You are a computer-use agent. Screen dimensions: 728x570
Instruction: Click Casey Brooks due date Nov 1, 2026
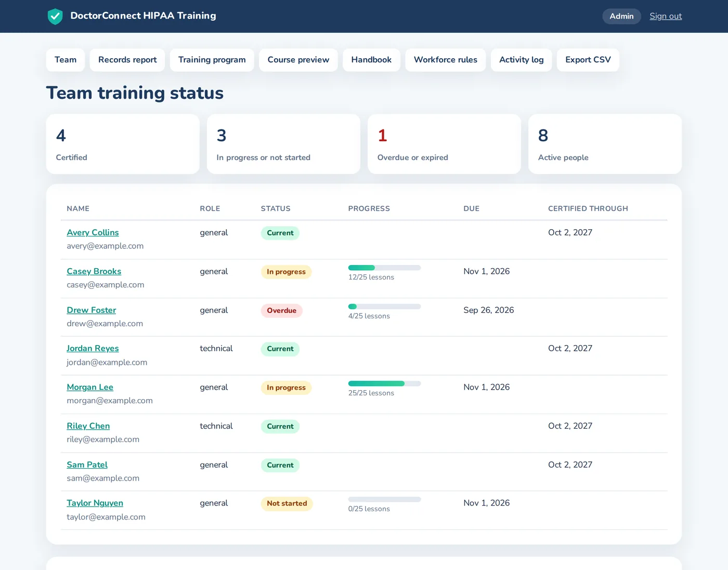point(486,271)
